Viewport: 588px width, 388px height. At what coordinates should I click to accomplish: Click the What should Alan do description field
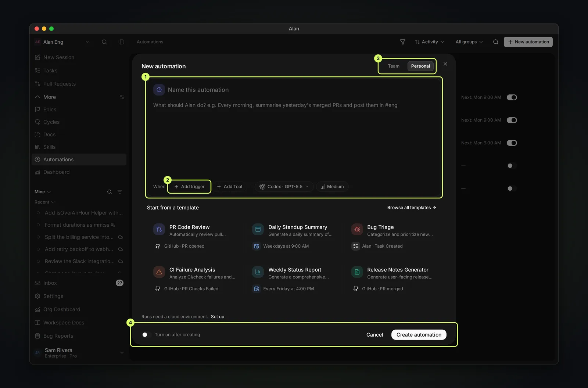294,140
